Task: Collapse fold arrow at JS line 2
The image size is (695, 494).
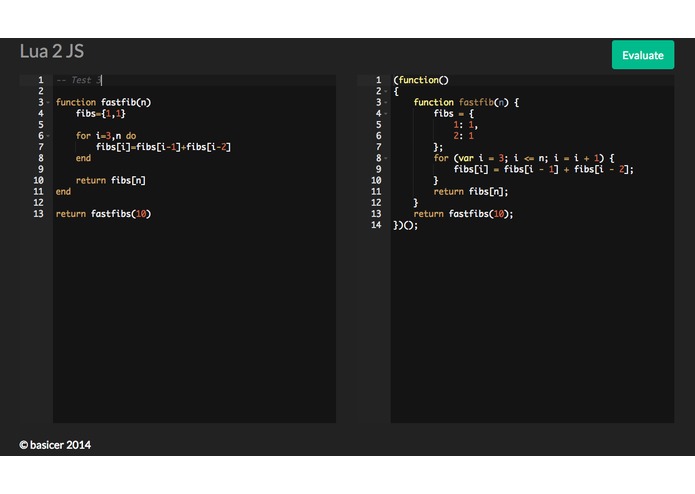Action: (386, 91)
